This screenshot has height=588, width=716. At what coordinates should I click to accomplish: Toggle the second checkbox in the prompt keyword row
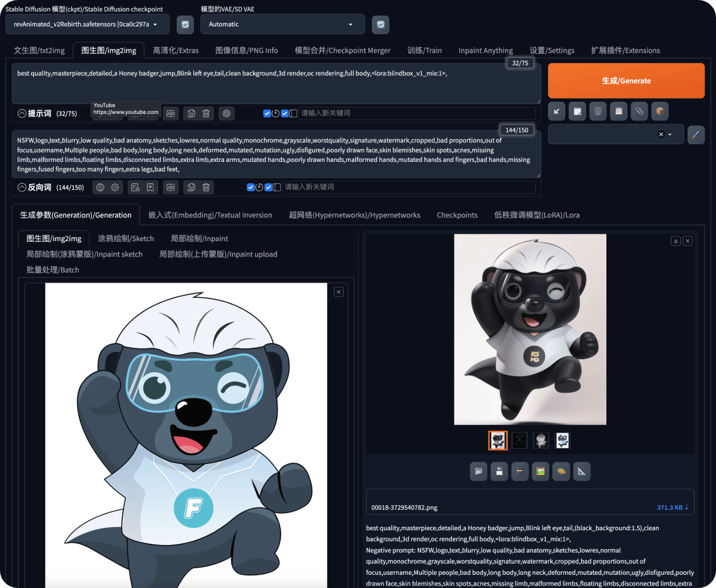285,113
